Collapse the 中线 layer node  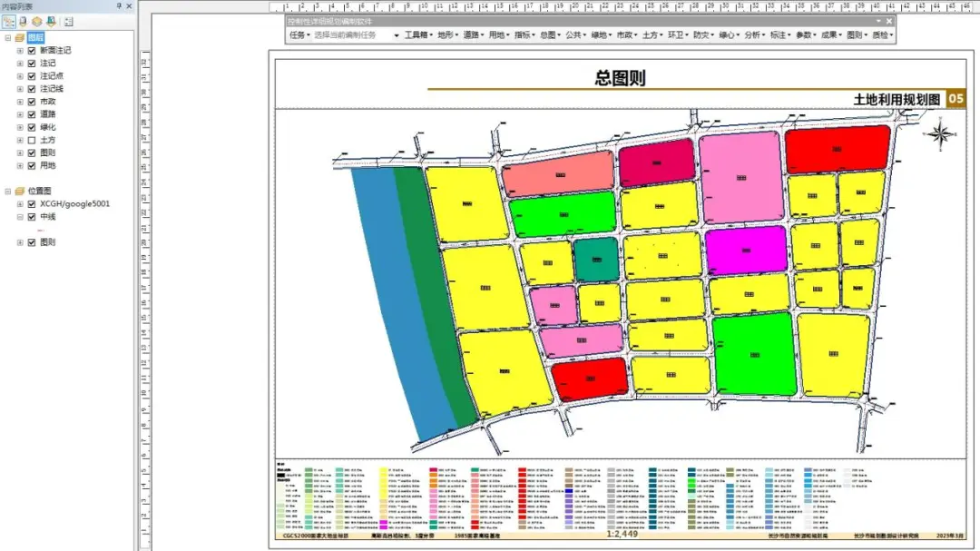click(20, 217)
